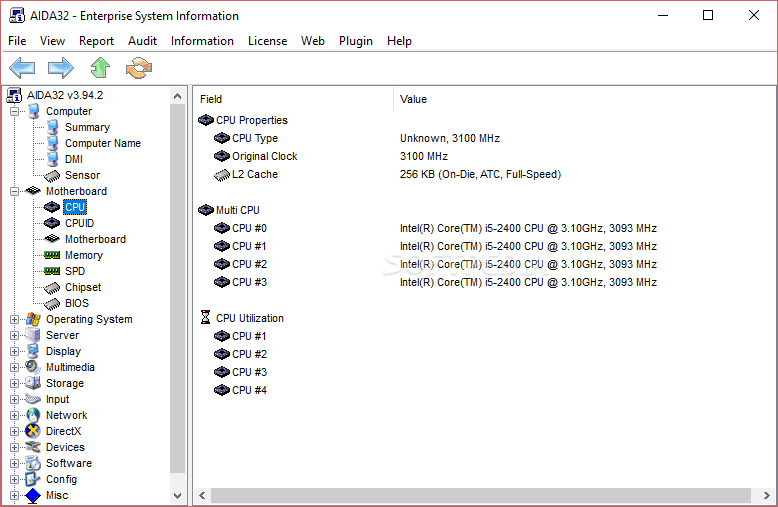Click the Misc blue diamond icon
The width and height of the screenshot is (778, 507).
coord(33,495)
